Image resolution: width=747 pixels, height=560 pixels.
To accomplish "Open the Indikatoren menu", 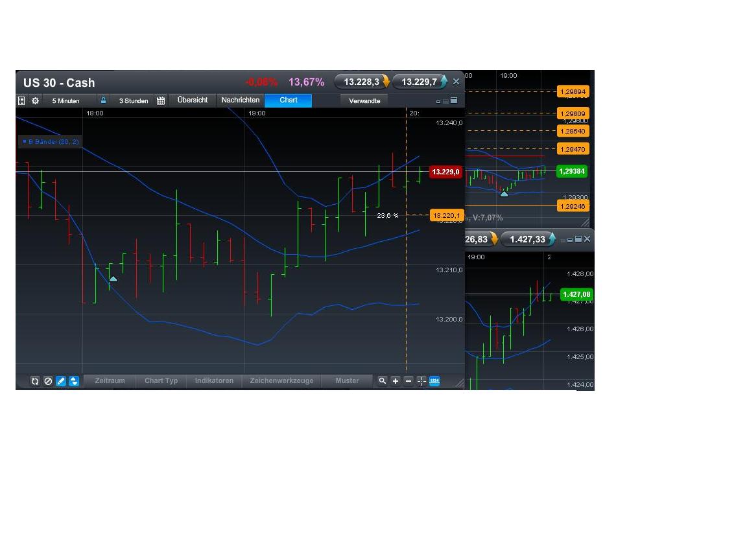I will pos(214,381).
